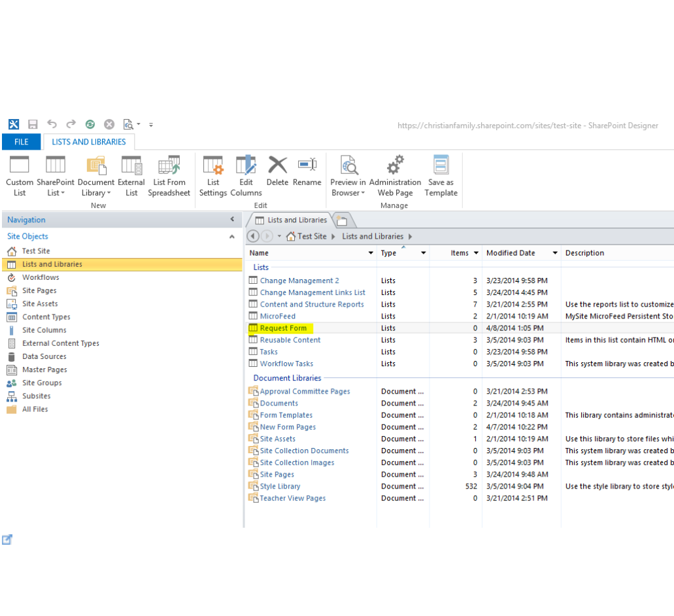The width and height of the screenshot is (674, 616).
Task: Open the Document Library ribbon button
Action: 96,177
